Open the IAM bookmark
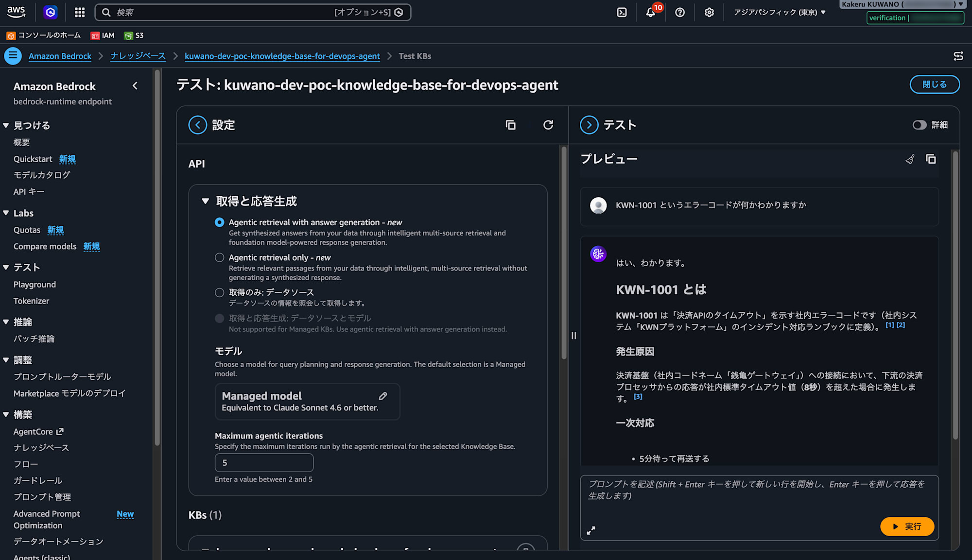This screenshot has width=972, height=560. click(x=103, y=35)
